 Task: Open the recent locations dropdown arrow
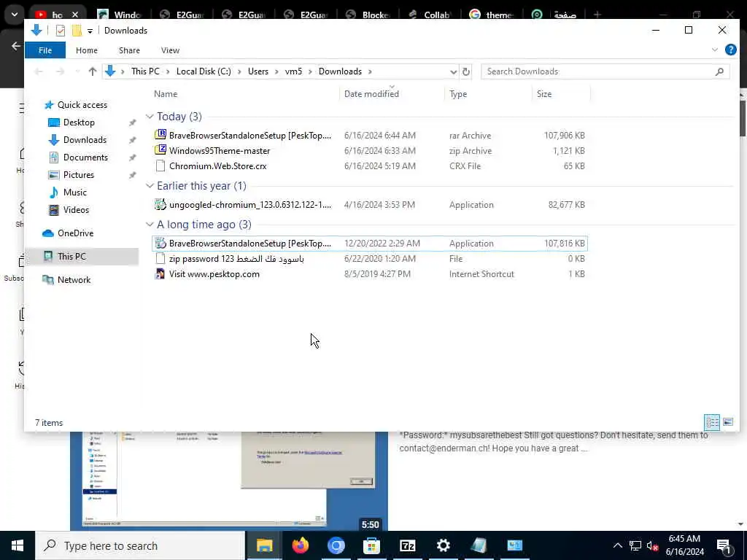(77, 71)
